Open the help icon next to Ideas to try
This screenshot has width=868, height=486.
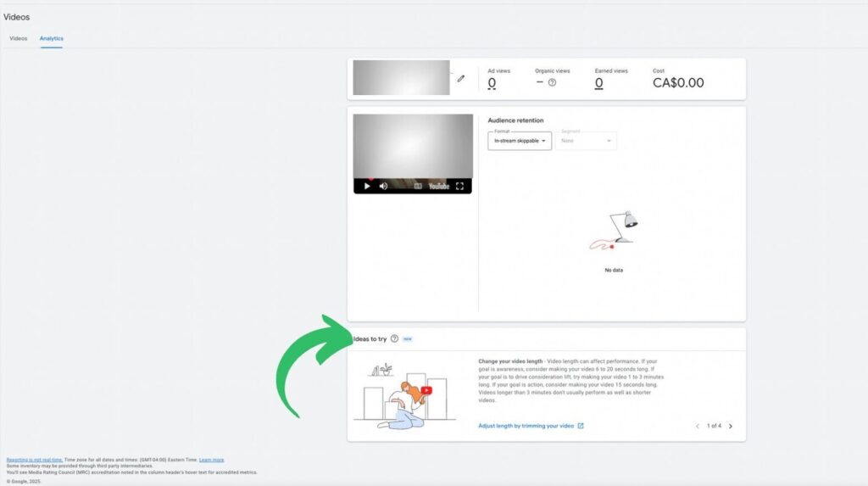(x=394, y=338)
